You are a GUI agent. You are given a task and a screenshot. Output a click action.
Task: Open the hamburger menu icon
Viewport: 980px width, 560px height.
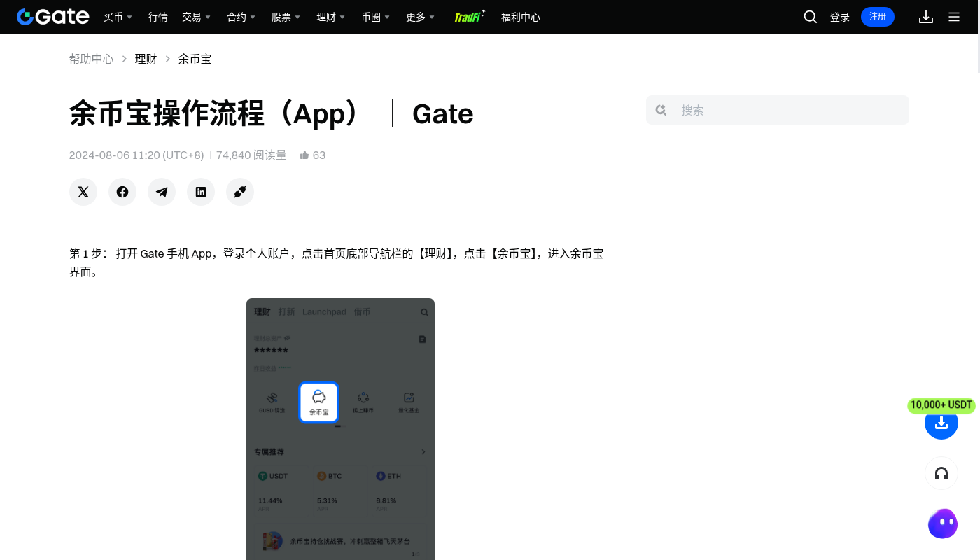point(954,17)
